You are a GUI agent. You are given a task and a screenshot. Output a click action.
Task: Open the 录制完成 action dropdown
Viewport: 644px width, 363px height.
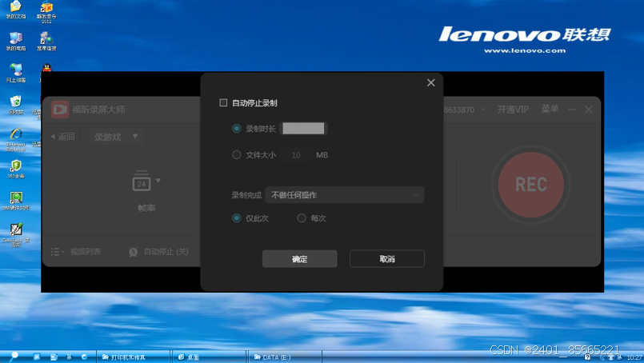pyautogui.click(x=345, y=195)
